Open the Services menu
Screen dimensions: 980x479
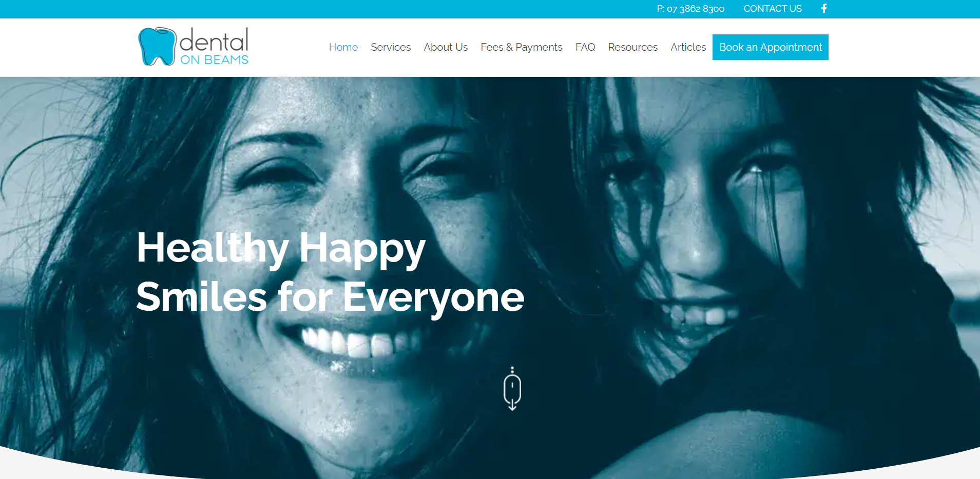coord(391,47)
